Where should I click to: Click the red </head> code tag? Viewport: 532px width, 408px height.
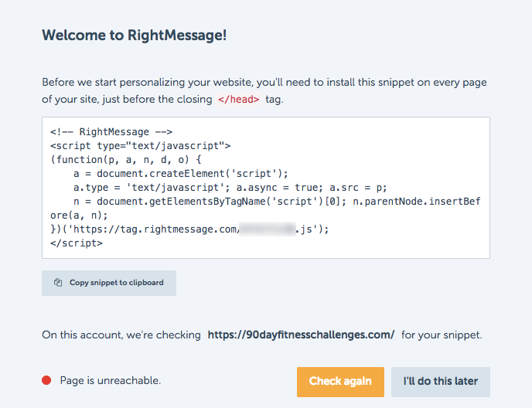(x=238, y=99)
